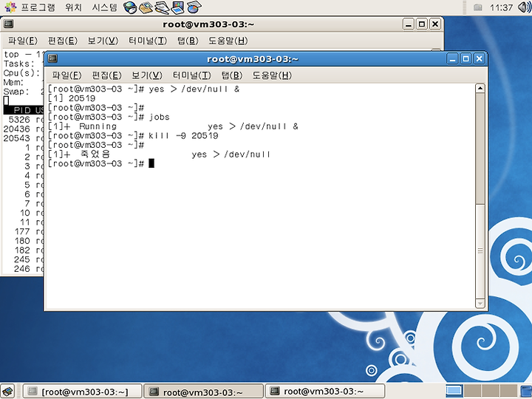532x399 pixels.
Task: Launch the spreadsheet chart panel icon
Action: coord(194,7)
